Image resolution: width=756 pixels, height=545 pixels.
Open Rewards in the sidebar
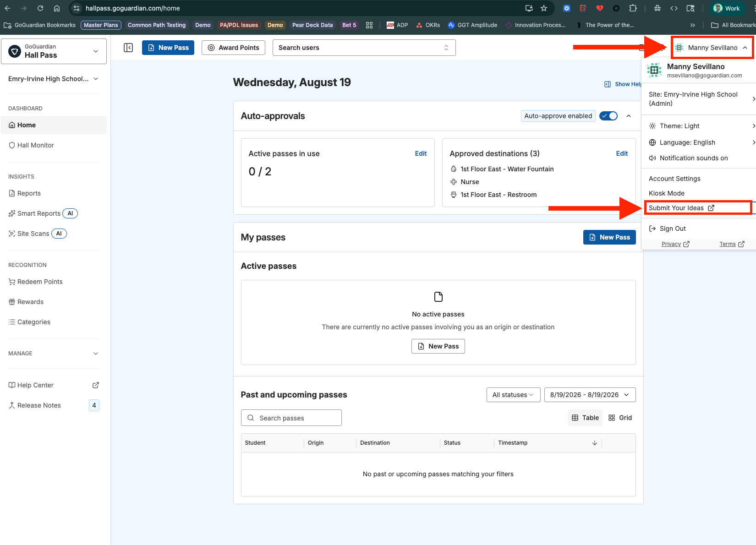54,302
